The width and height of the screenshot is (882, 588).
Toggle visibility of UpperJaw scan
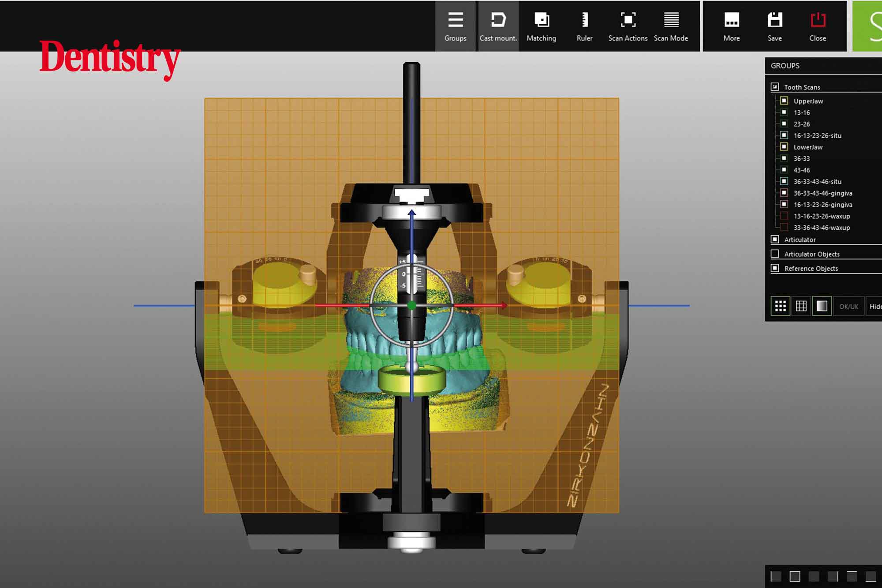[x=784, y=101]
